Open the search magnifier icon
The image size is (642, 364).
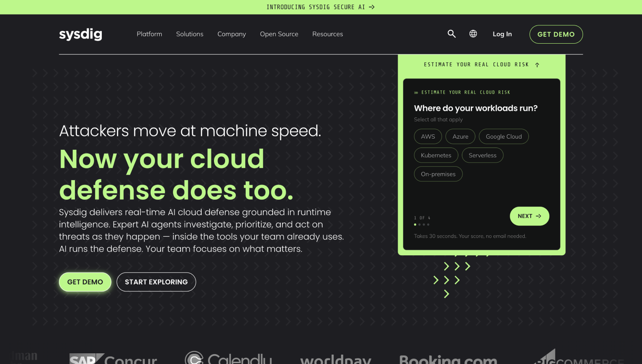(x=452, y=34)
